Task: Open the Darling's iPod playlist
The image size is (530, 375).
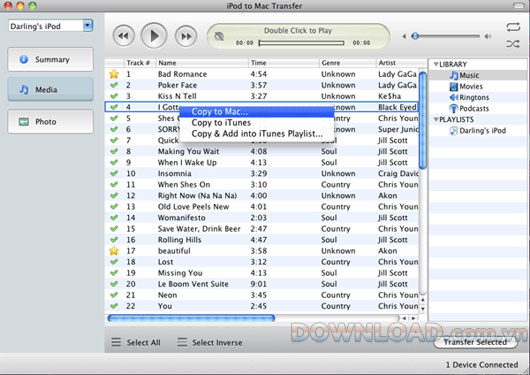Action: (x=477, y=131)
